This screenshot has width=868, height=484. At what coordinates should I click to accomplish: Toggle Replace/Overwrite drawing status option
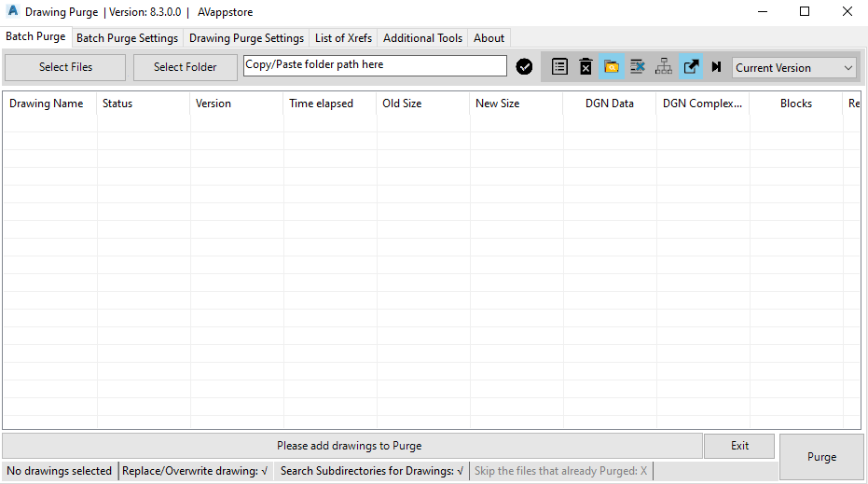point(195,471)
